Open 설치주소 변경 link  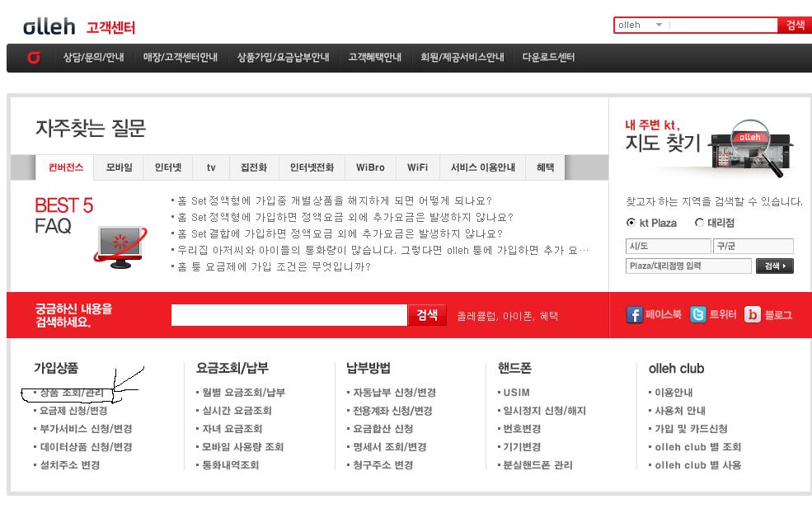[70, 465]
